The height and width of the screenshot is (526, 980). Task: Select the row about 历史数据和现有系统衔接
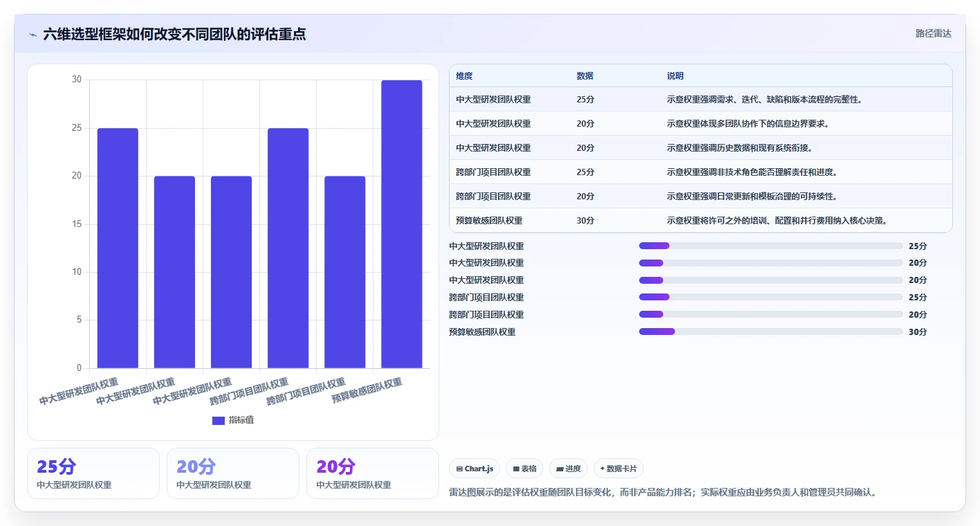pos(701,148)
